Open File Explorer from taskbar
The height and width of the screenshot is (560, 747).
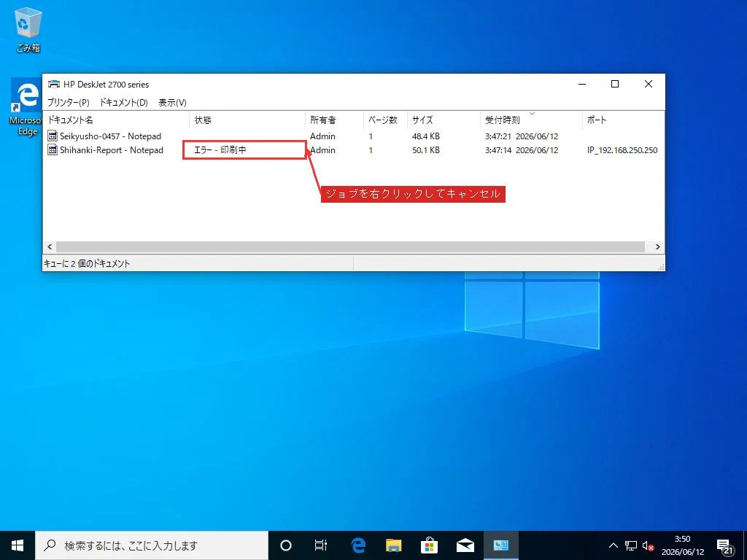coord(393,545)
